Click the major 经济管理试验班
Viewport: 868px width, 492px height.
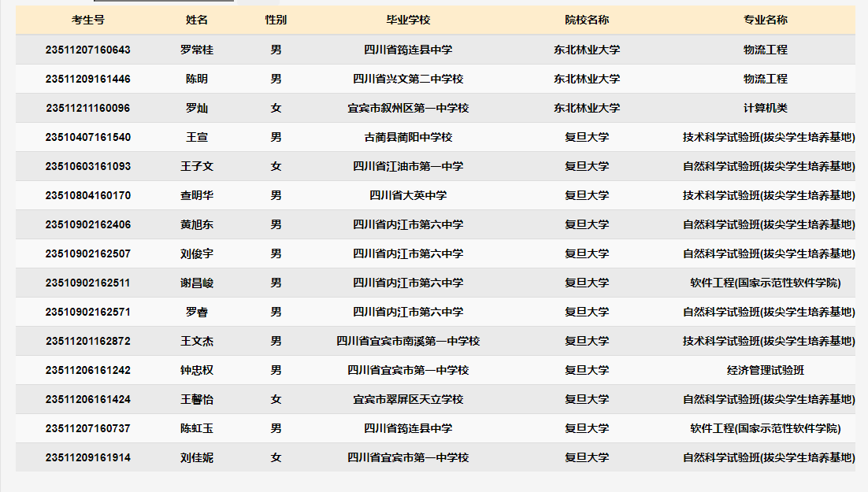[766, 370]
